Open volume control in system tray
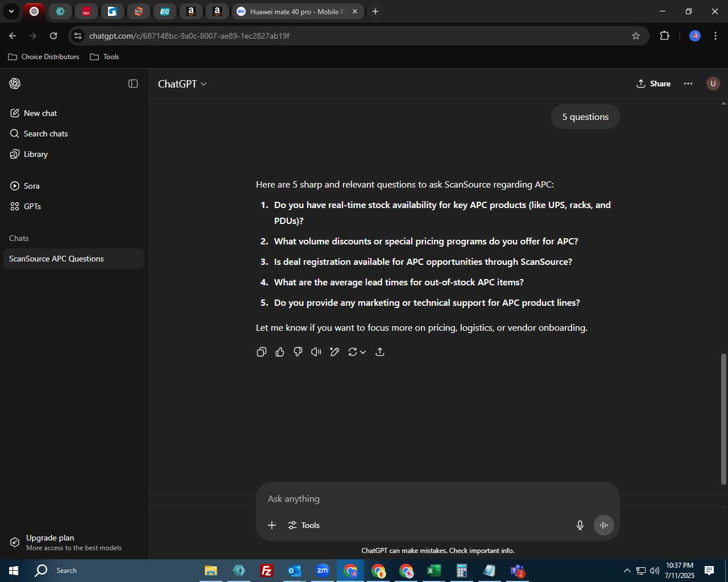 655,571
